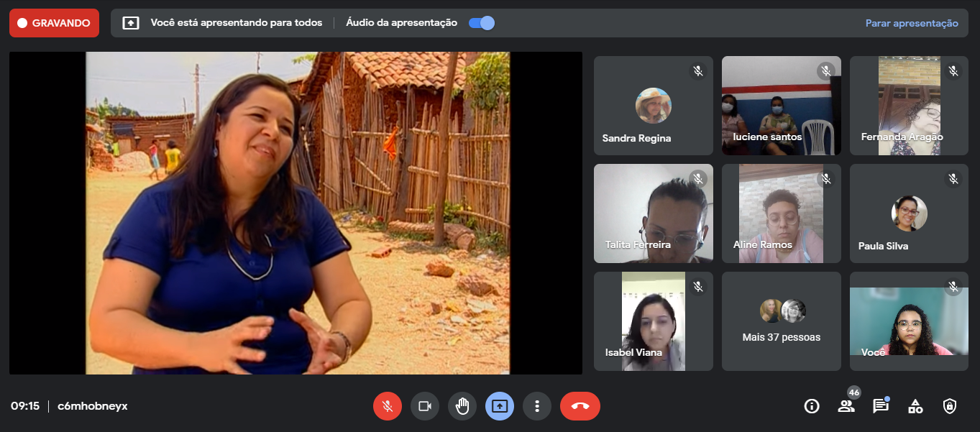Expand the Mais 37 pessoas tile

pyautogui.click(x=781, y=321)
